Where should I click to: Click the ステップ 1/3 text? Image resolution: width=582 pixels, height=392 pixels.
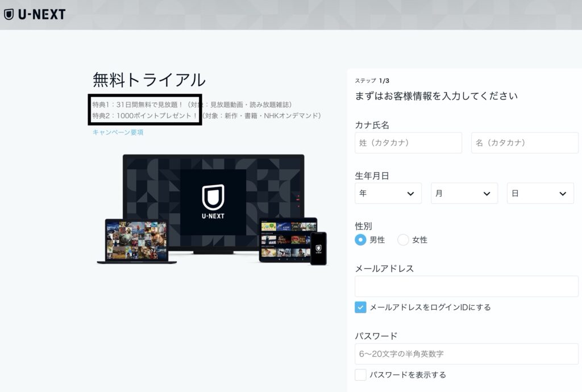[x=372, y=81]
